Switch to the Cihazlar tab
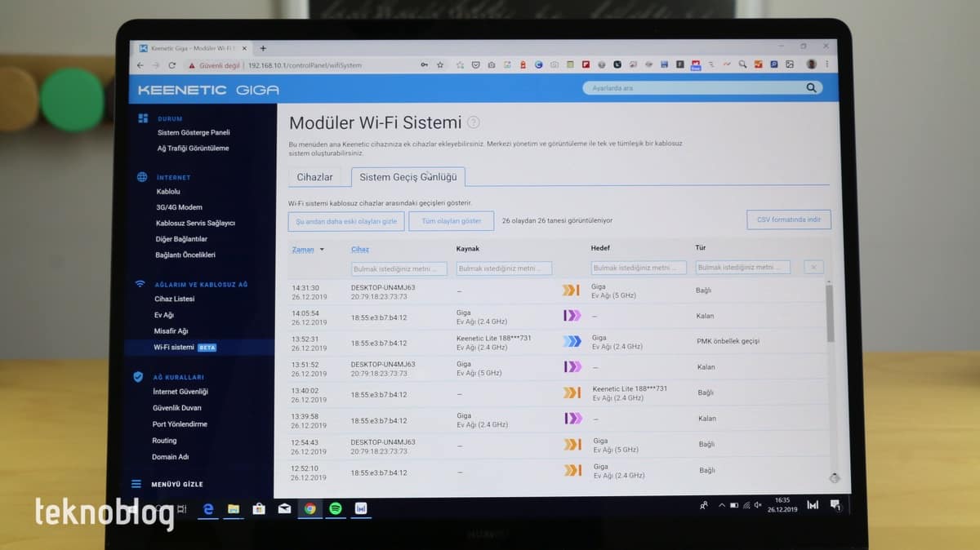The image size is (980, 550). click(x=314, y=177)
